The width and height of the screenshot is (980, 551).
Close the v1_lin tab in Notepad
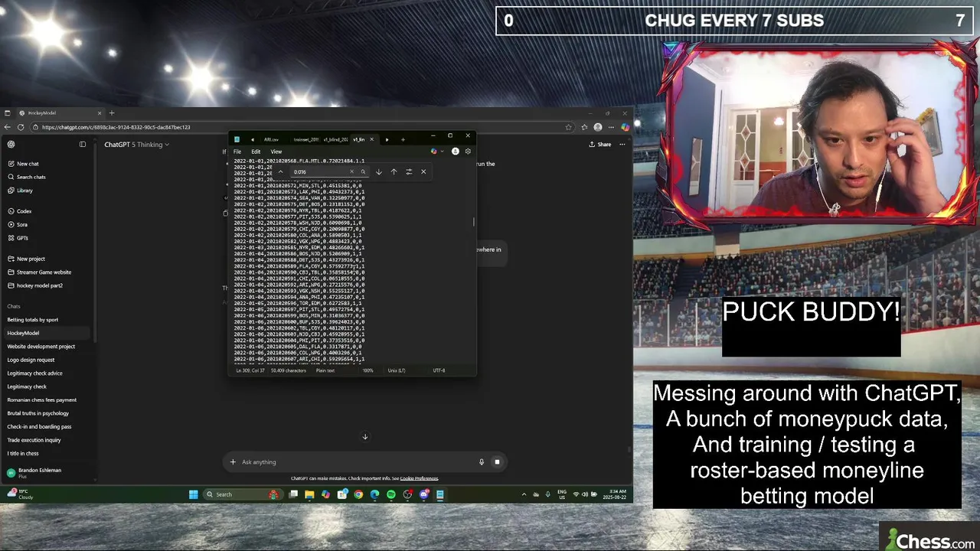372,139
